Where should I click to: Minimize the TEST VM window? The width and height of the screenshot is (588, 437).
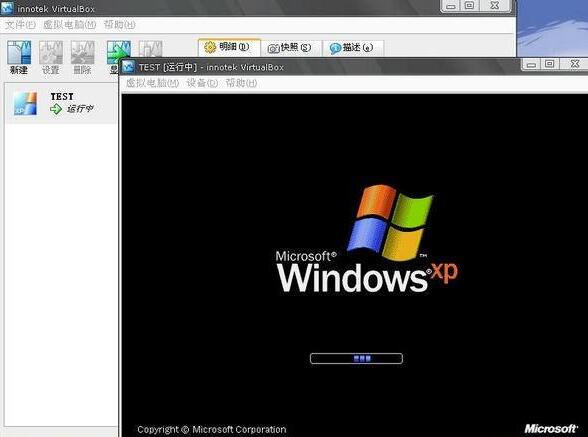click(531, 65)
